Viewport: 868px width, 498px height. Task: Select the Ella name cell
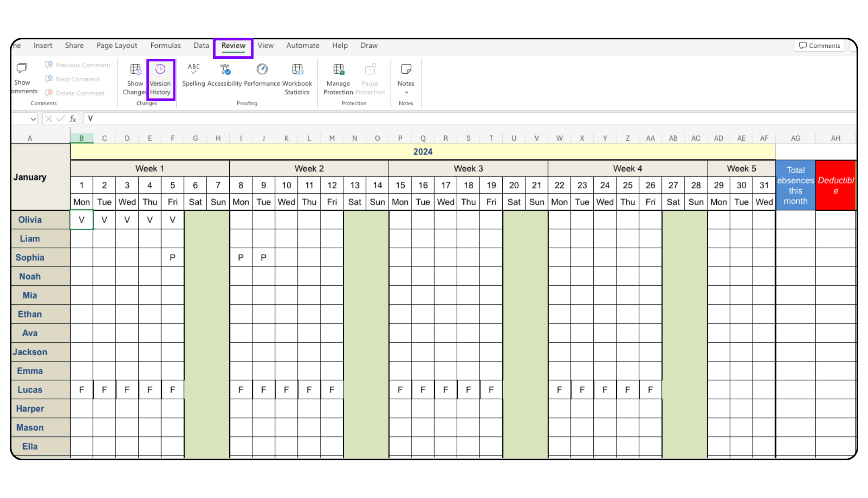tap(41, 446)
